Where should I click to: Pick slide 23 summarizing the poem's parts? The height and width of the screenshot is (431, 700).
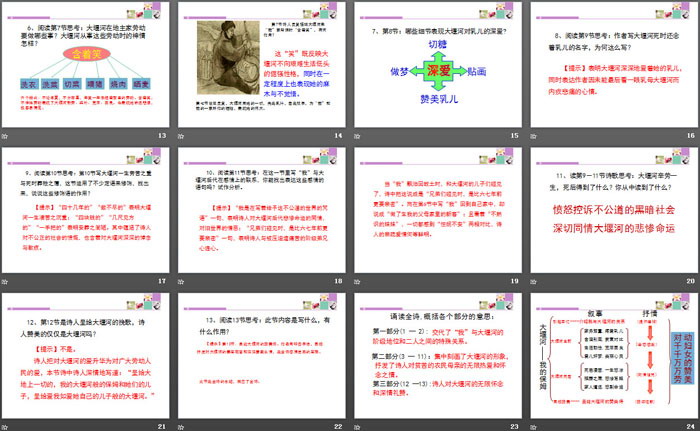437,352
